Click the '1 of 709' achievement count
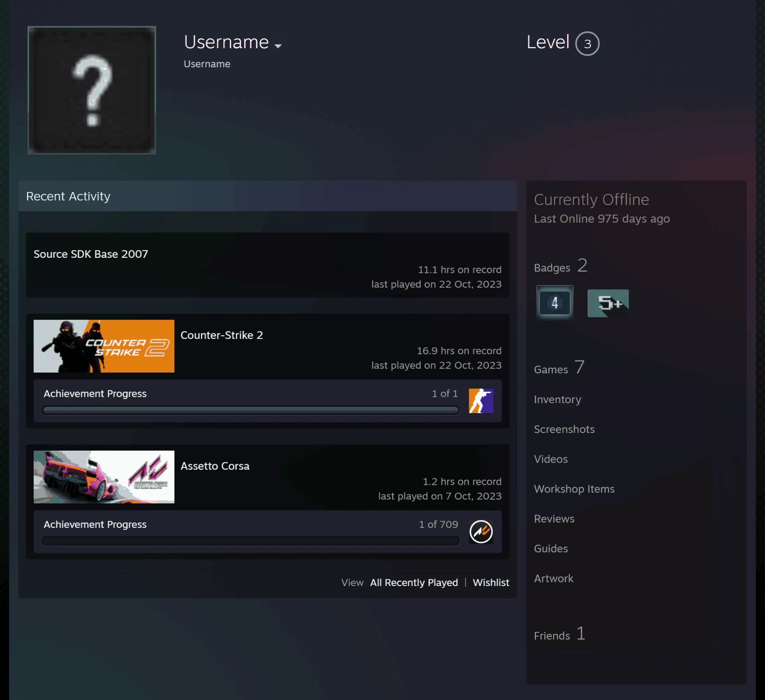This screenshot has width=765, height=700. click(x=438, y=524)
